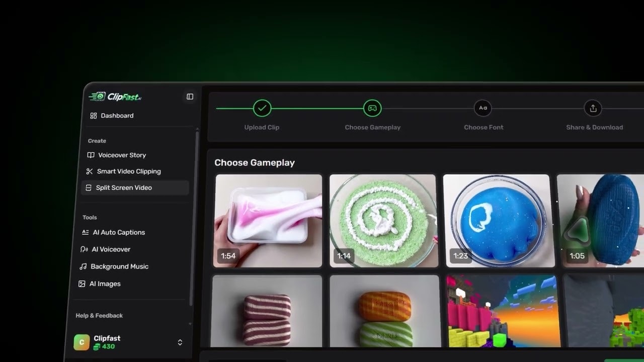Click the Upload Clip checkmark icon

[262, 108]
